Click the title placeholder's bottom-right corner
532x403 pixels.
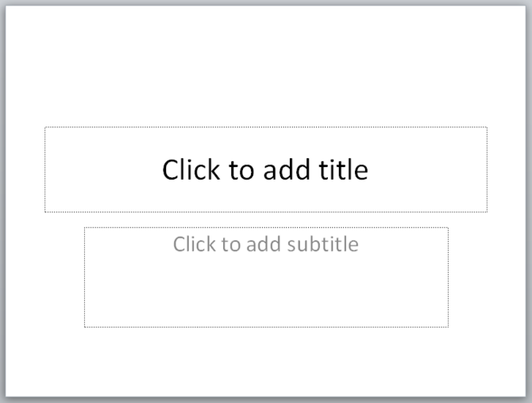pyautogui.click(x=487, y=212)
